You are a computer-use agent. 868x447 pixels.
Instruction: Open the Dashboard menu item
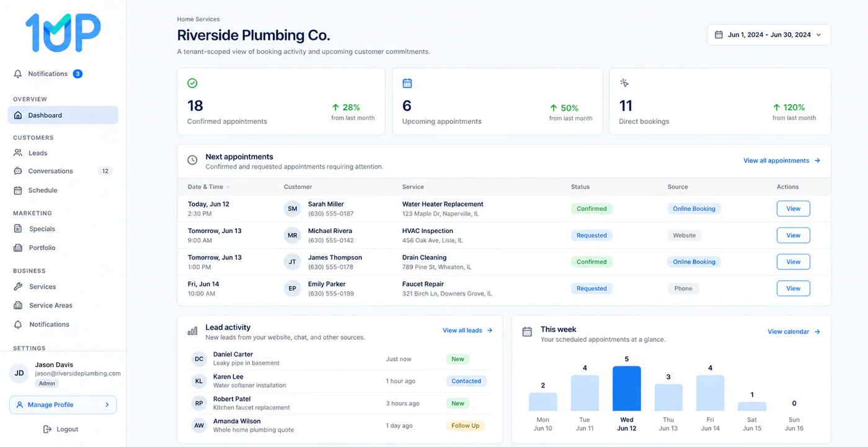coord(63,115)
